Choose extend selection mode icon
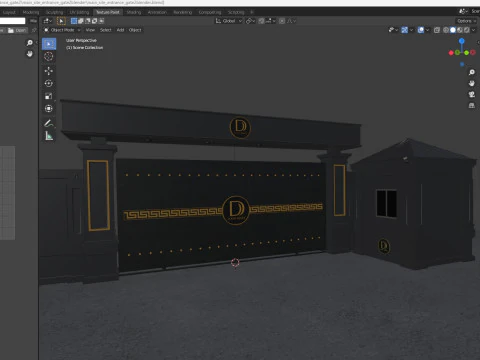 81,21
